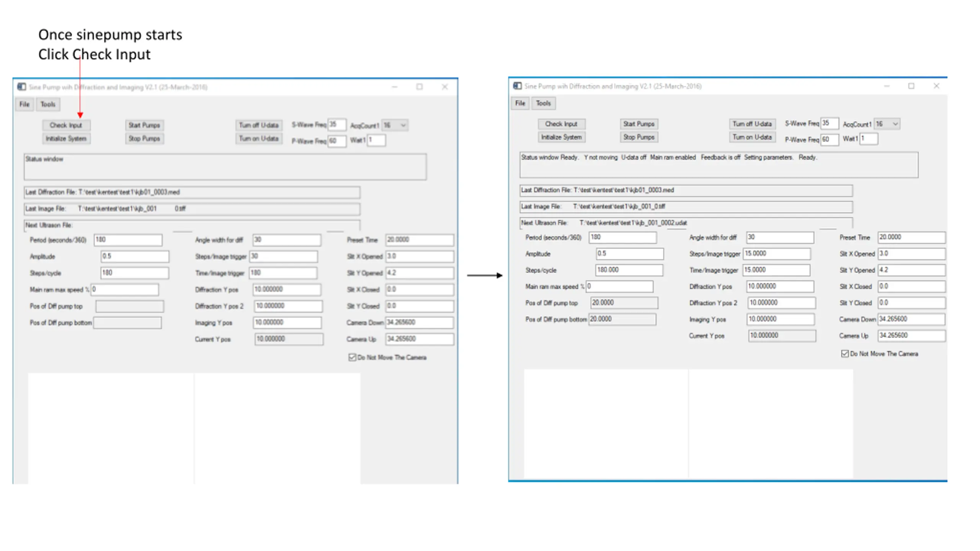Click Angle width for diff field, left window
Screen dimensions: 980x551
point(287,240)
